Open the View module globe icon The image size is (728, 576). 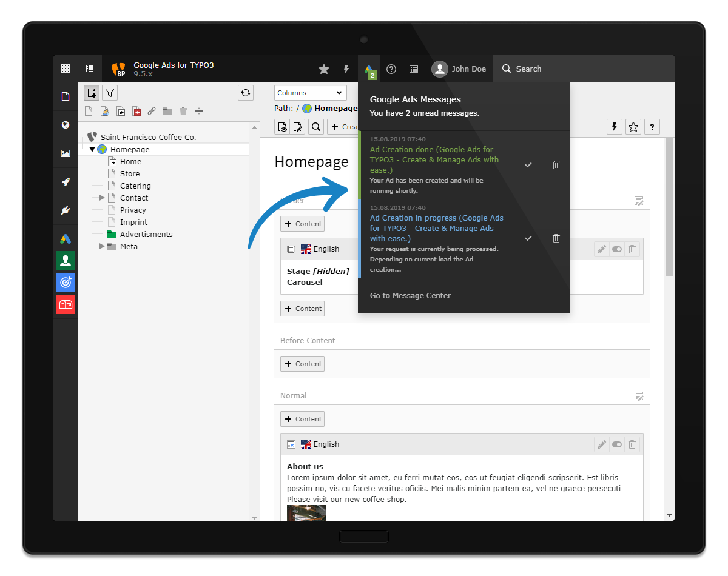[x=66, y=125]
